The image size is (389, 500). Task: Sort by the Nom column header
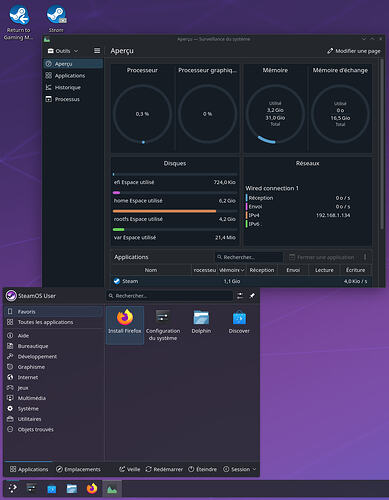point(151,270)
